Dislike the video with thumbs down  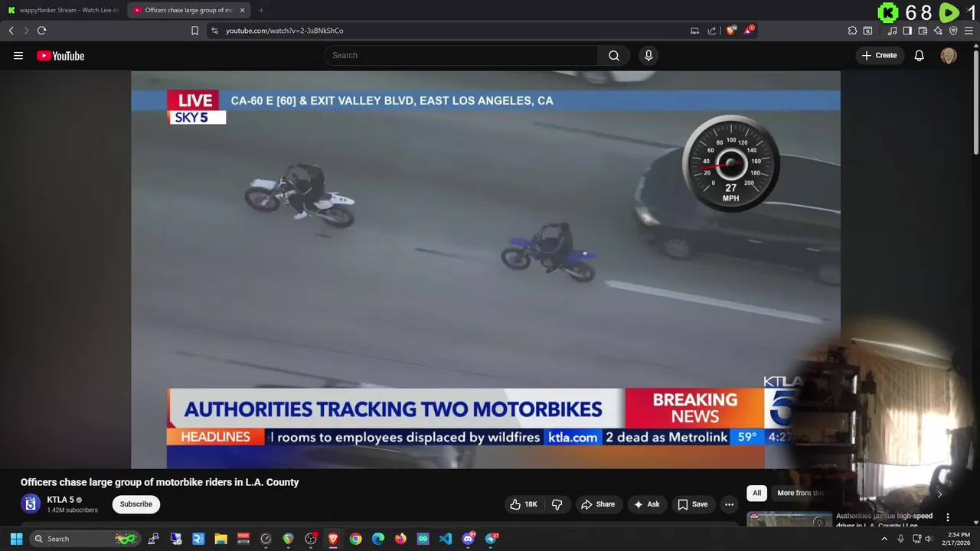click(557, 504)
